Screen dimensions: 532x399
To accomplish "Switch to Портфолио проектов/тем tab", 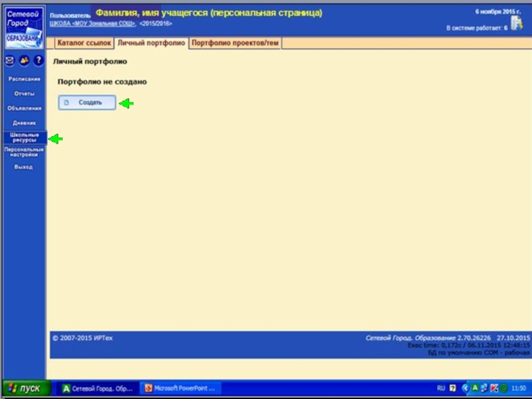I will 235,43.
